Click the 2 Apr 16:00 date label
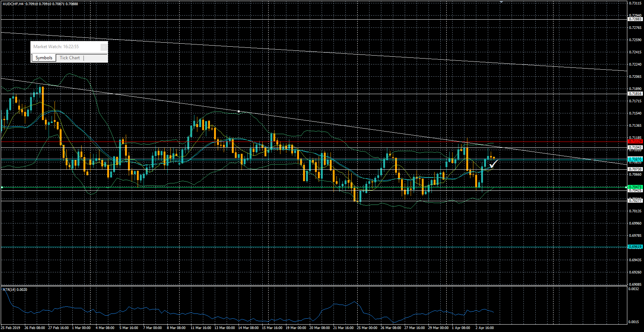This screenshot has height=332, width=644. tap(484, 328)
